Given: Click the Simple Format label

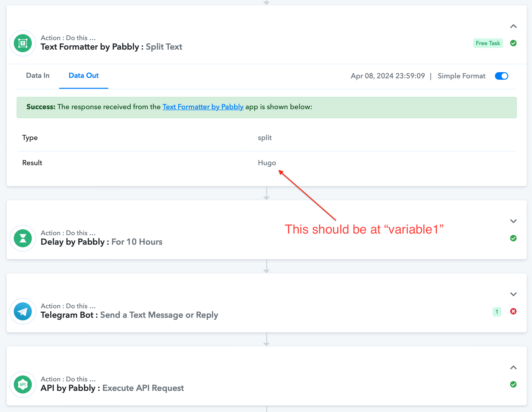Looking at the screenshot, I should click(461, 76).
